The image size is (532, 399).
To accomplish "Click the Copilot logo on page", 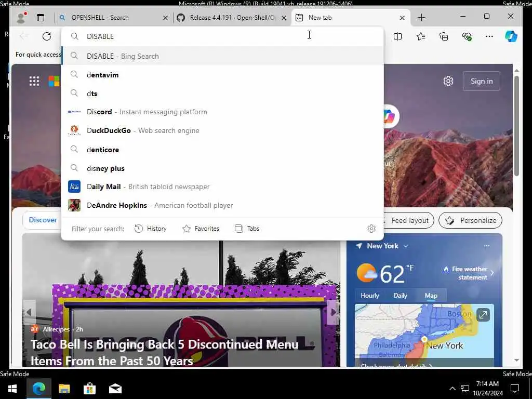I will coord(389,117).
